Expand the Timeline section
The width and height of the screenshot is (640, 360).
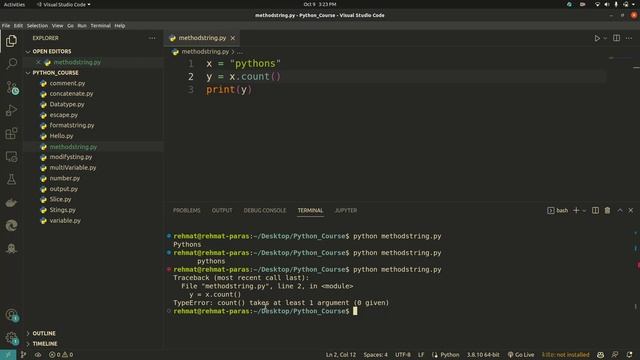click(44, 344)
